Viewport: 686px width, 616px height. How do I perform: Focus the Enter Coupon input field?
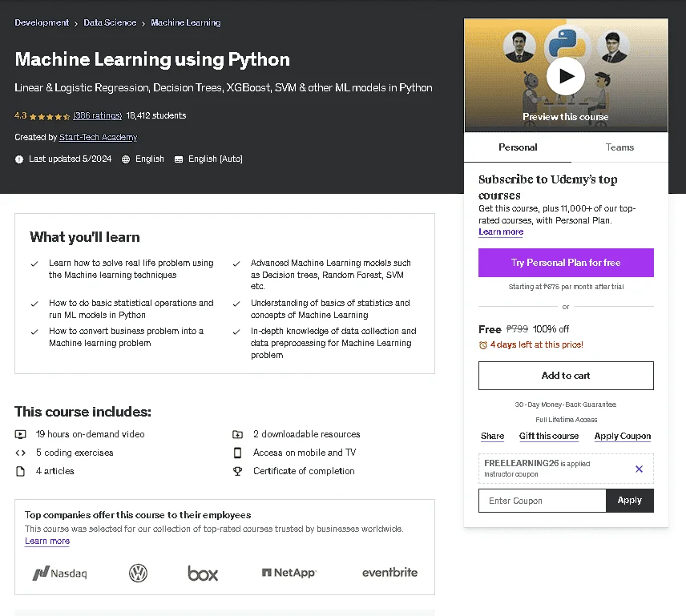[542, 501]
